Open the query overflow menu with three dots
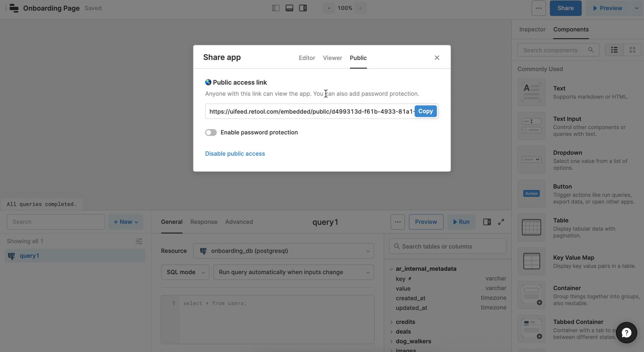 point(397,222)
